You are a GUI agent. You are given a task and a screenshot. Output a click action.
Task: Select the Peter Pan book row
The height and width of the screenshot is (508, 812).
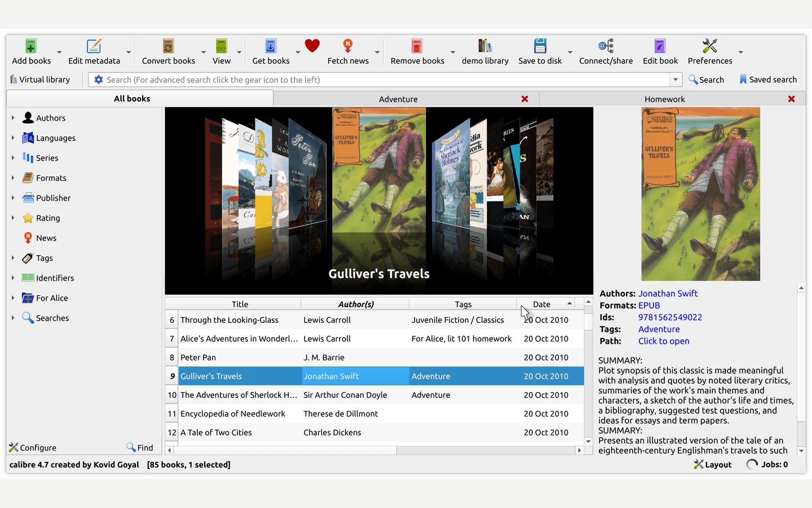pos(375,357)
